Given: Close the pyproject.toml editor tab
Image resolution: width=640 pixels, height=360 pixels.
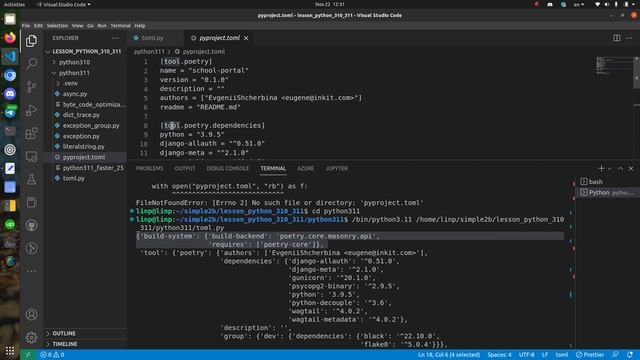Looking at the screenshot, I should click(x=246, y=38).
